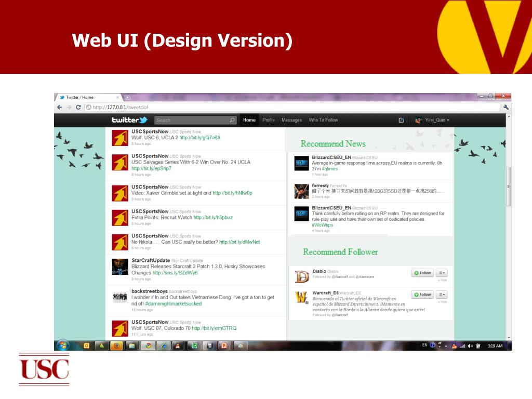
Task: Click the Diablo account logo
Action: (x=302, y=276)
